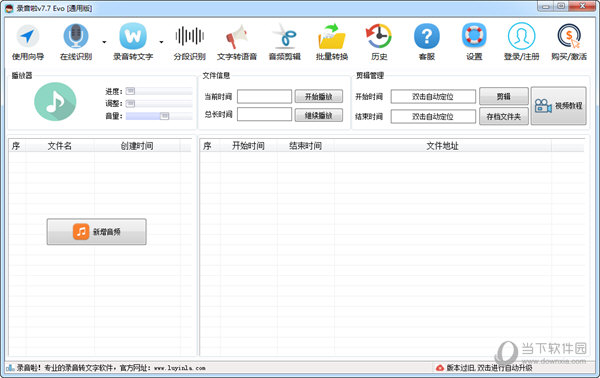Image resolution: width=600 pixels, height=378 pixels.
Task: Open 录音转文字 recording to text tool
Action: coord(133,42)
